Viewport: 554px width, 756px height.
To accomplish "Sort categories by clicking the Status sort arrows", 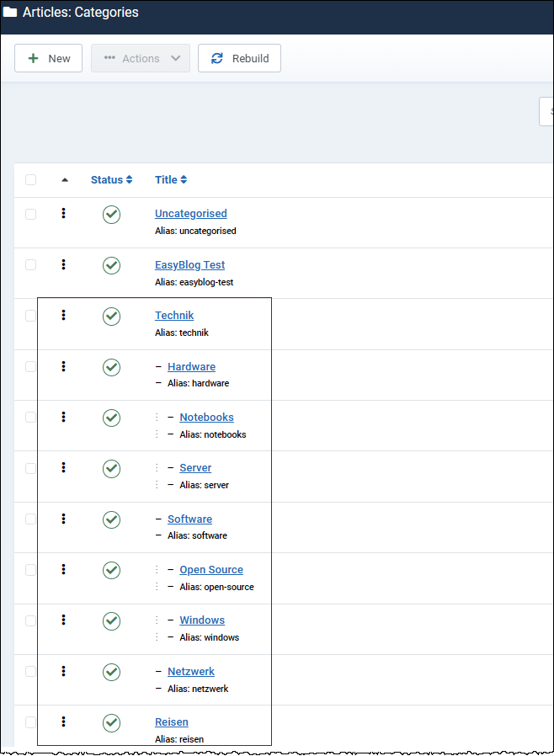I will [110, 179].
